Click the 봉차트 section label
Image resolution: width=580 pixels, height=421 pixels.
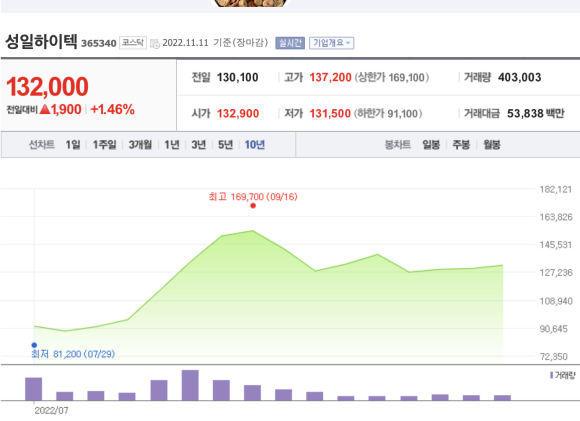[x=398, y=145]
